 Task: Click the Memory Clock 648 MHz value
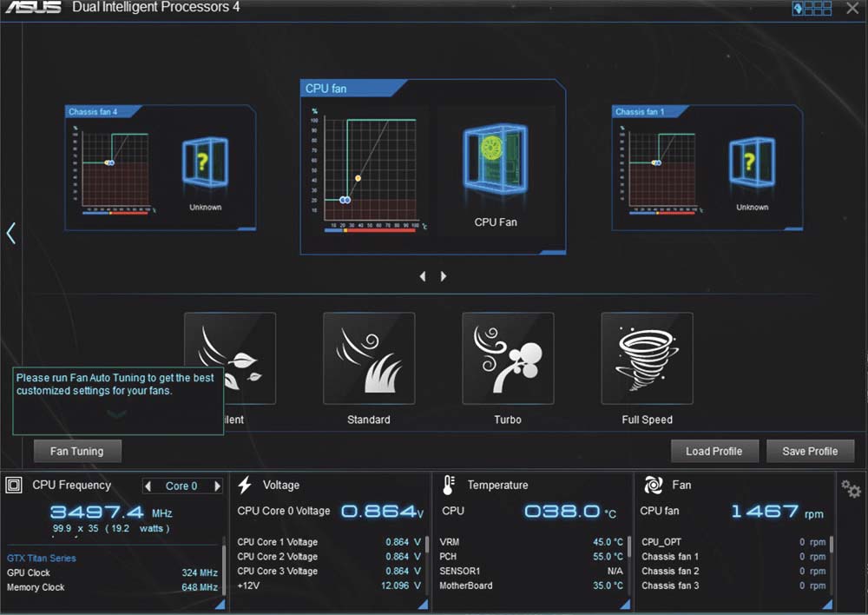tap(200, 587)
